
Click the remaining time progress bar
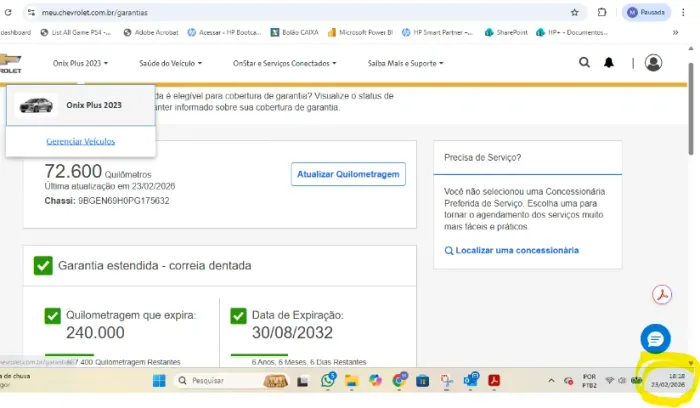coord(259,355)
